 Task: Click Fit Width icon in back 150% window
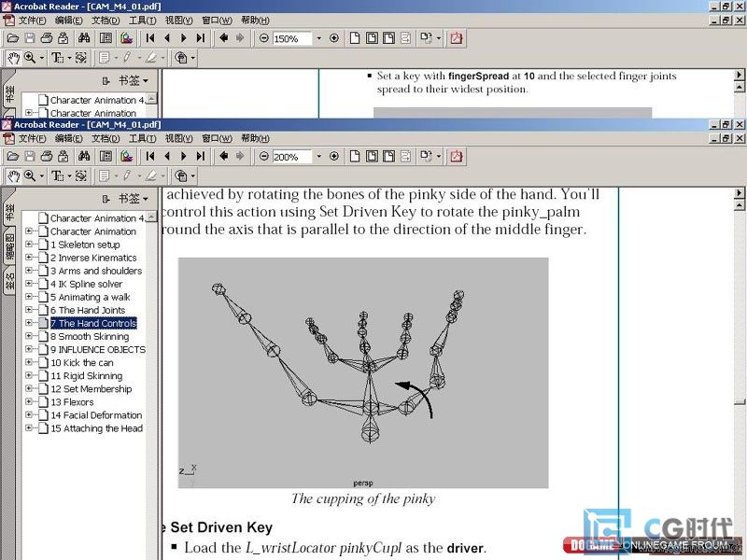point(388,38)
